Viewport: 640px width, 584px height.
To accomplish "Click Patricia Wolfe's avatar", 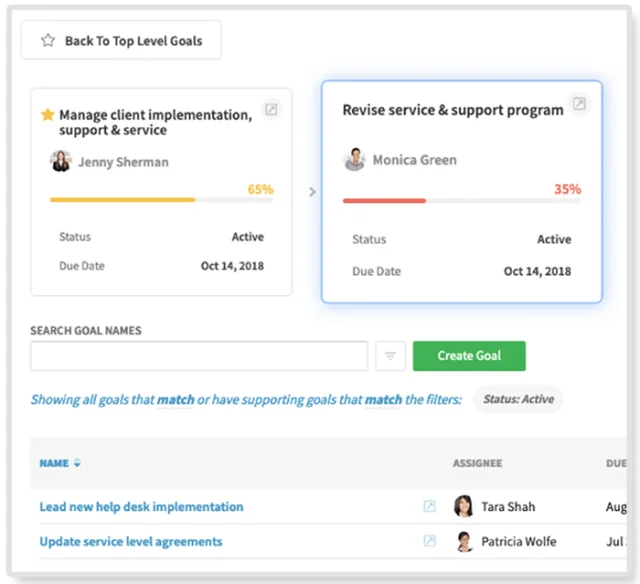I will point(464,541).
